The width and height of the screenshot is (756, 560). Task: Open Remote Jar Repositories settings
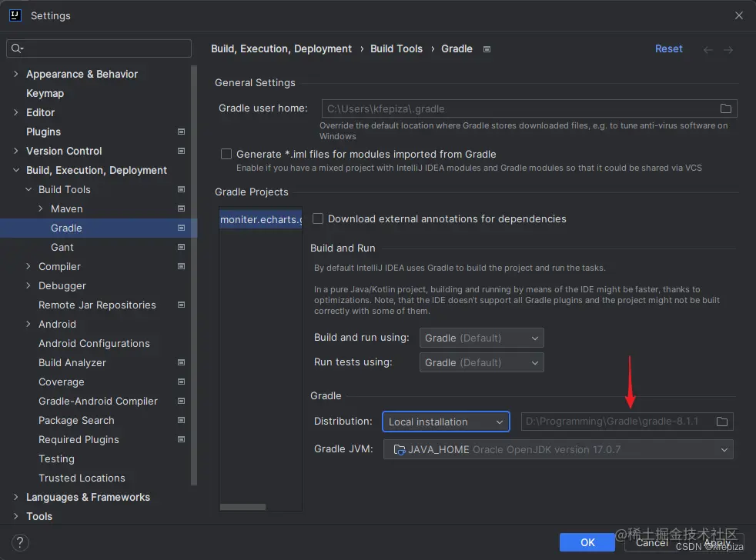[97, 305]
